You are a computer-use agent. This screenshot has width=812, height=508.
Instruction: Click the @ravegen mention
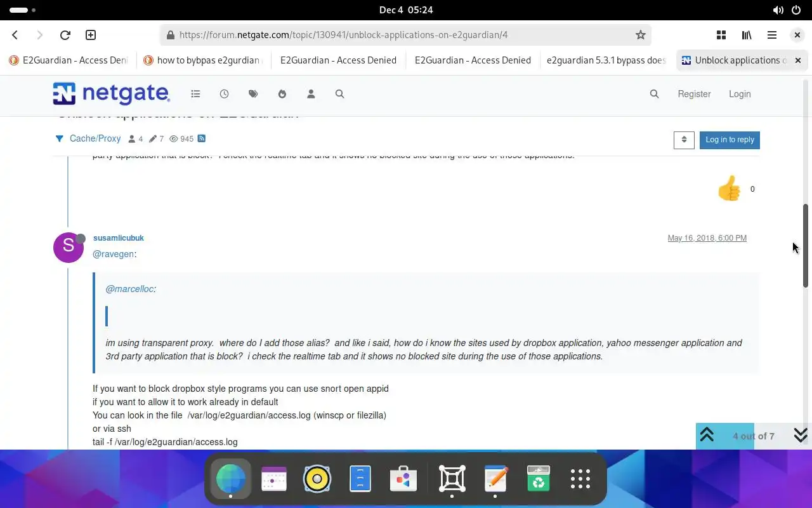point(114,254)
